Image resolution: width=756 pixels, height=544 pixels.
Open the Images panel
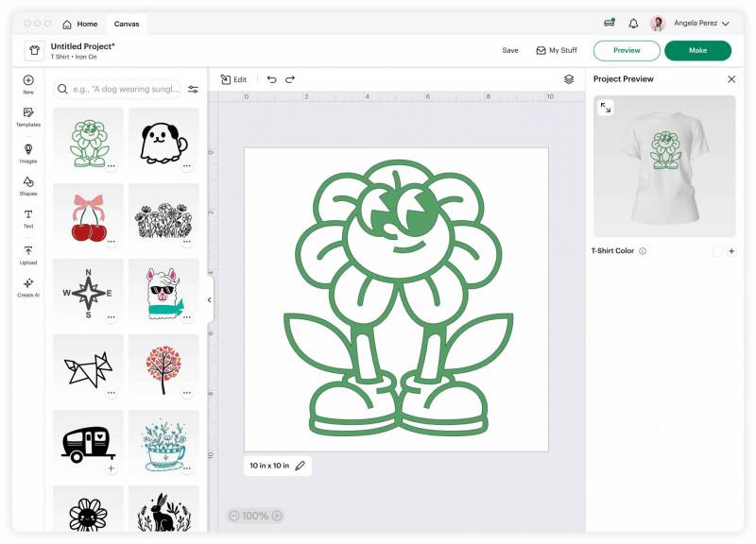point(28,153)
